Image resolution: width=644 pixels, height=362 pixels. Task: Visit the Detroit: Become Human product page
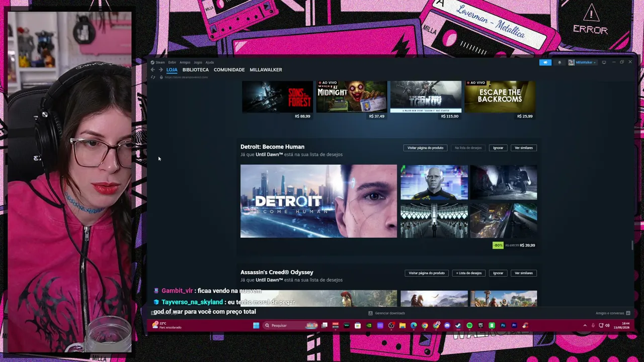point(425,148)
